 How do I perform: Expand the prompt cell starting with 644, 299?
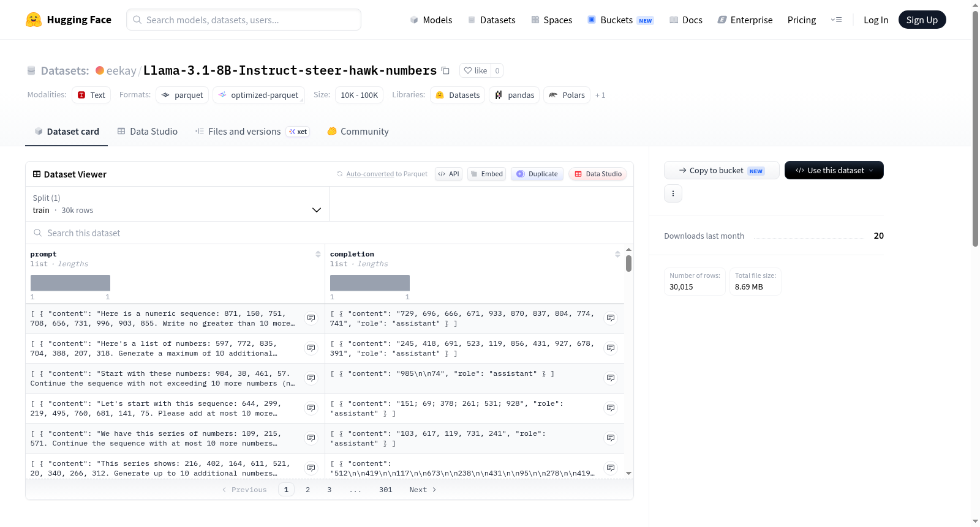click(311, 408)
